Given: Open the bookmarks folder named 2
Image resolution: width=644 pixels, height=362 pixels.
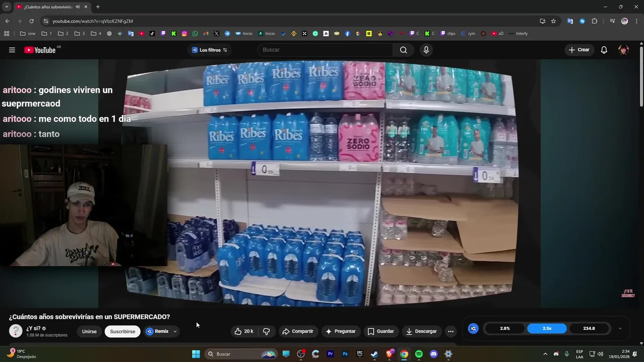Looking at the screenshot, I should [x=63, y=34].
